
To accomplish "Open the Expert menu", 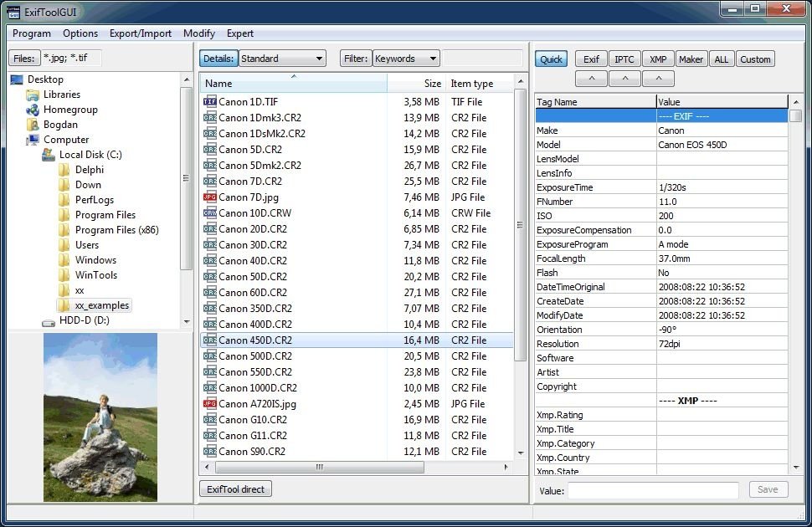I will pyautogui.click(x=240, y=33).
